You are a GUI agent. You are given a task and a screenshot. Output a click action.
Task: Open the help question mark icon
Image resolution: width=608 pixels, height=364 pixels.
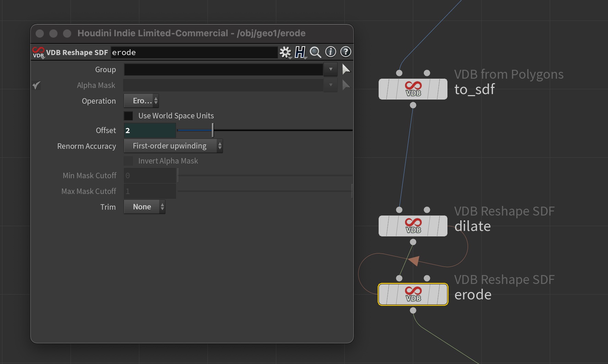pos(345,52)
